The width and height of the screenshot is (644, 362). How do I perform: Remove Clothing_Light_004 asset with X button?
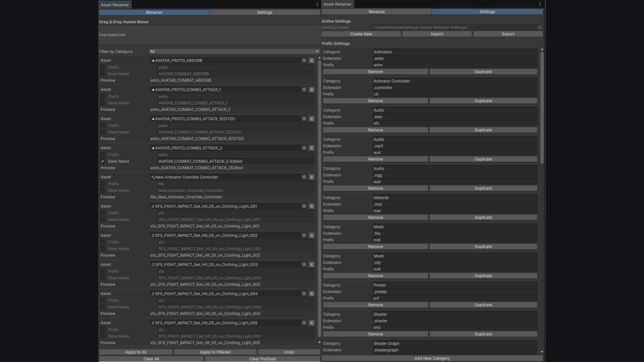[312, 294]
